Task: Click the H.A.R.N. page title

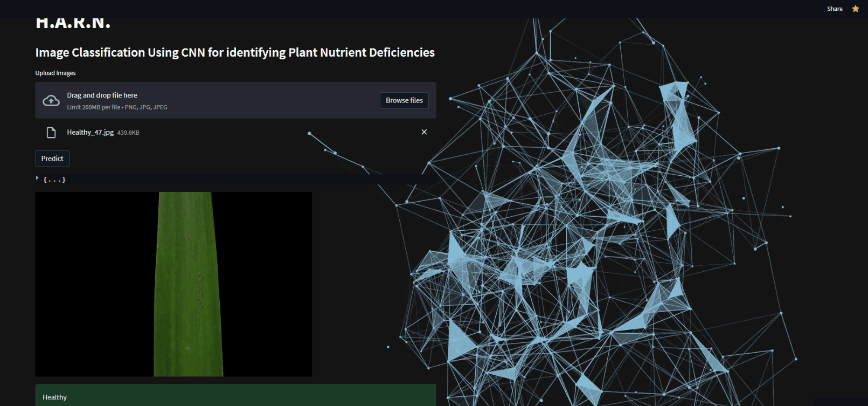Action: pyautogui.click(x=73, y=24)
